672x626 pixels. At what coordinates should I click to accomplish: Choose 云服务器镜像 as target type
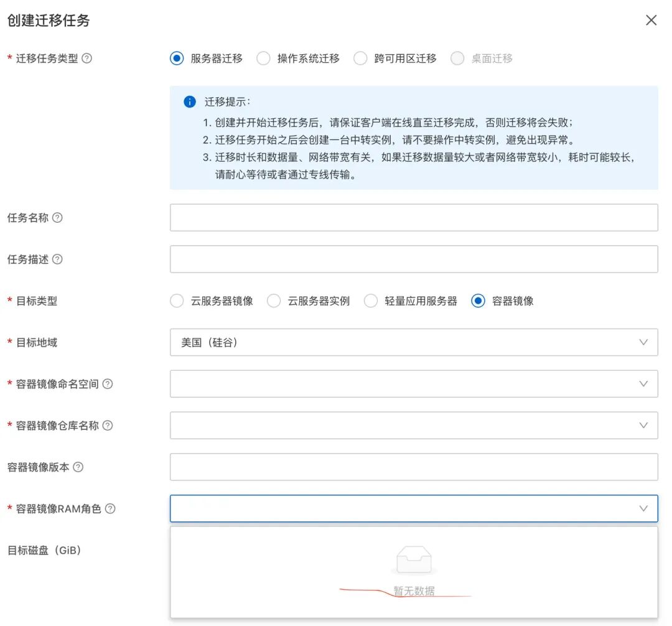coord(177,301)
